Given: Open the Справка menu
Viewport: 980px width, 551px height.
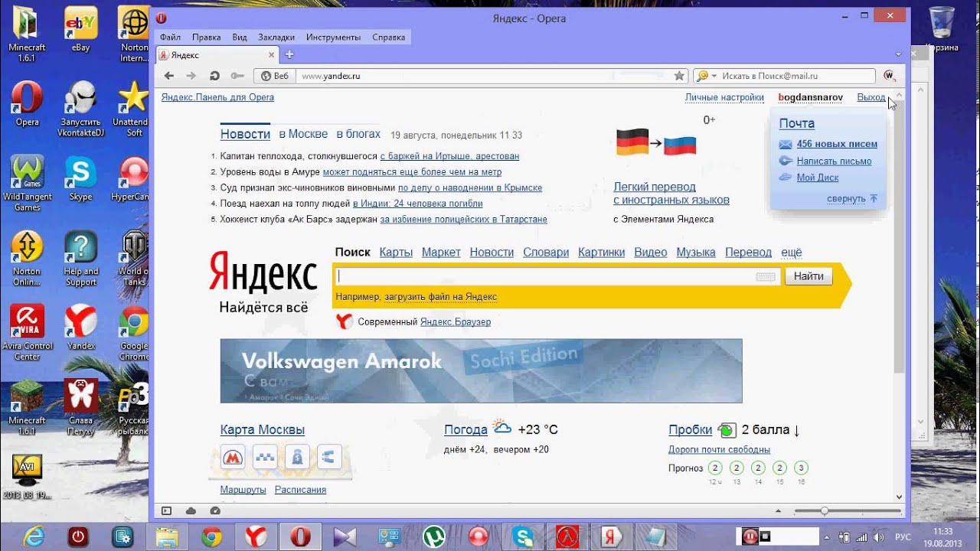Looking at the screenshot, I should (x=389, y=37).
